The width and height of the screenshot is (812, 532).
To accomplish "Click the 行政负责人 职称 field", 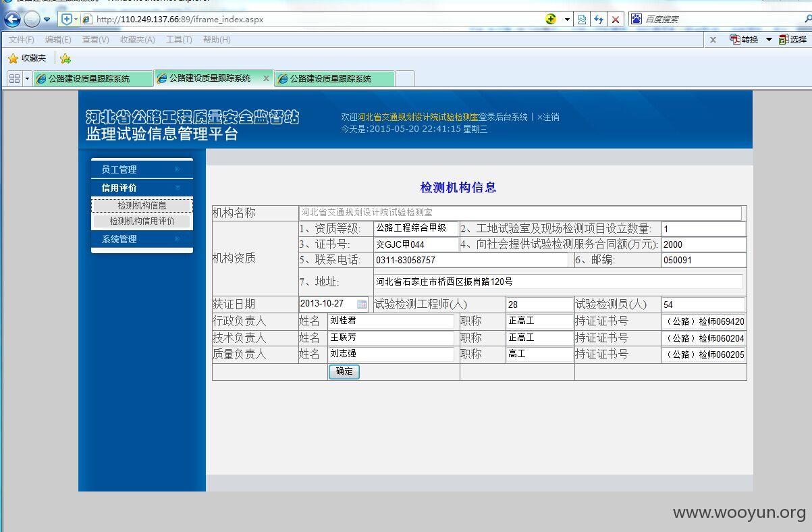I will pos(539,321).
